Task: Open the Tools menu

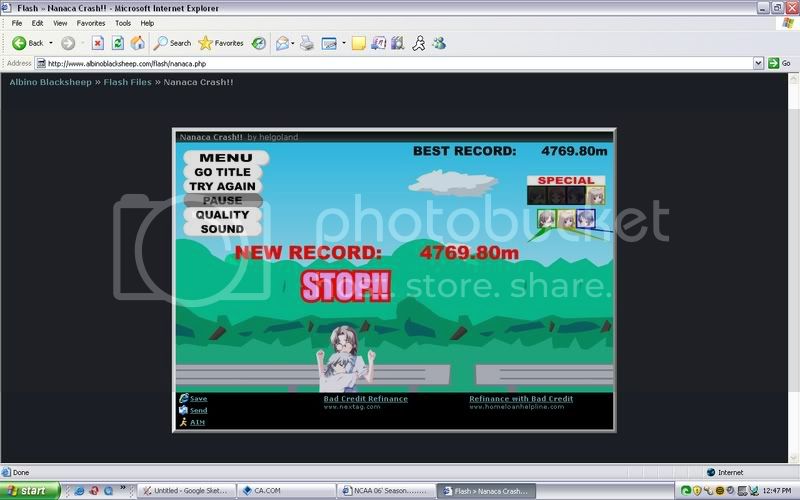Action: pyautogui.click(x=123, y=23)
